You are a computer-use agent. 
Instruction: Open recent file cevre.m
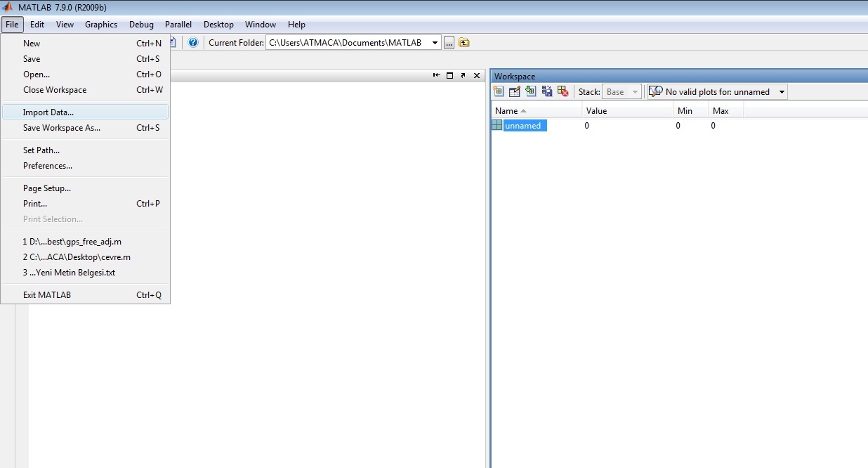point(85,257)
